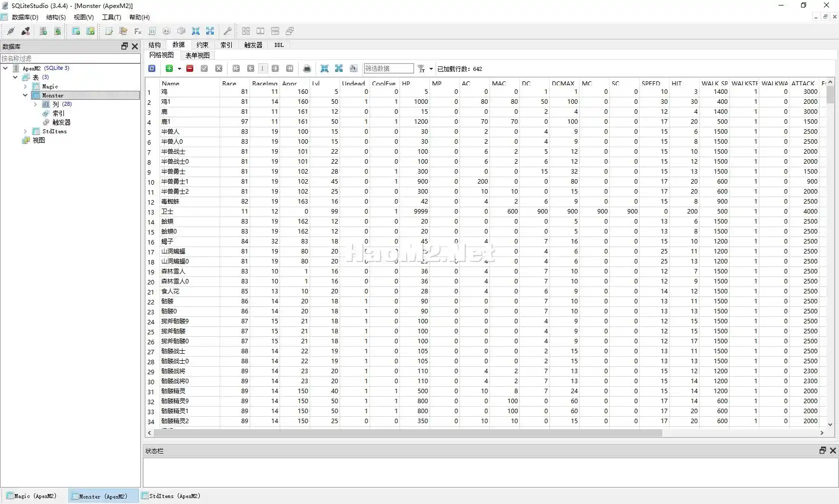Expand the StdItems table node
839x504 pixels.
[x=25, y=131]
